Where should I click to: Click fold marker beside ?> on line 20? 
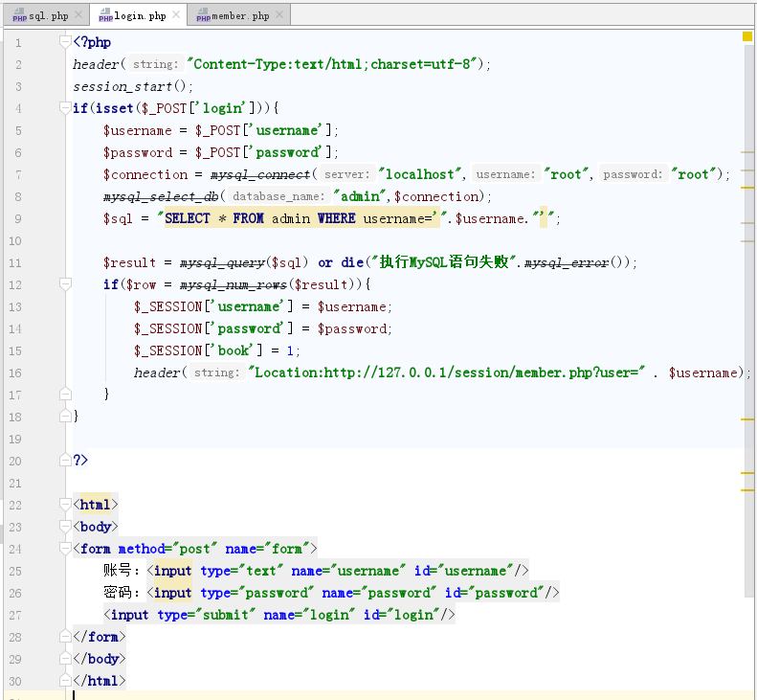[65, 460]
